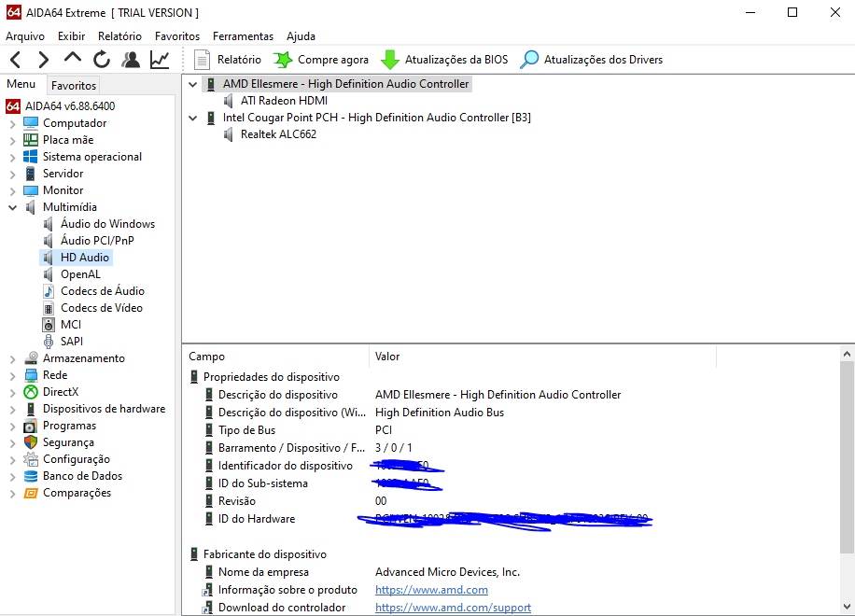Open the Exibir menu
This screenshot has width=855, height=616.
click(72, 36)
